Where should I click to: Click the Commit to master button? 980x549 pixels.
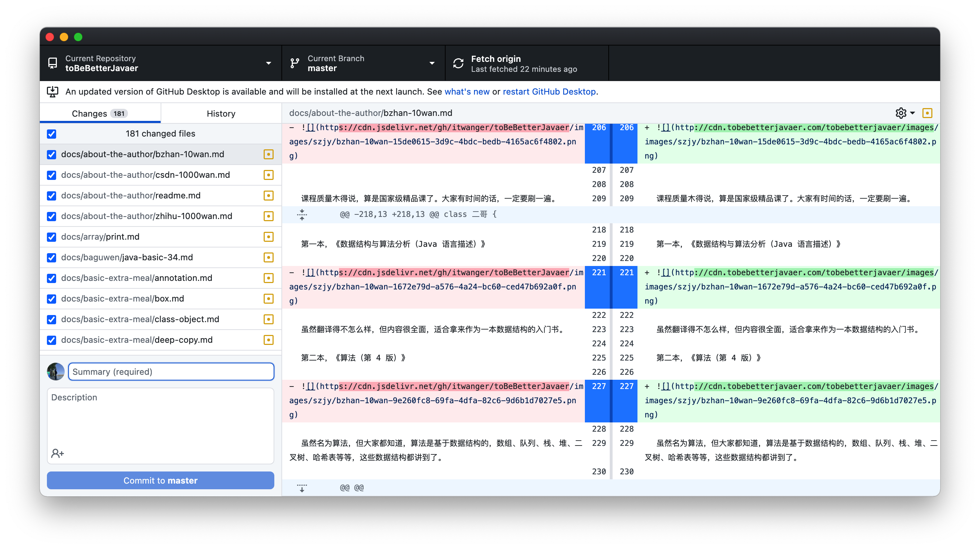pyautogui.click(x=160, y=480)
